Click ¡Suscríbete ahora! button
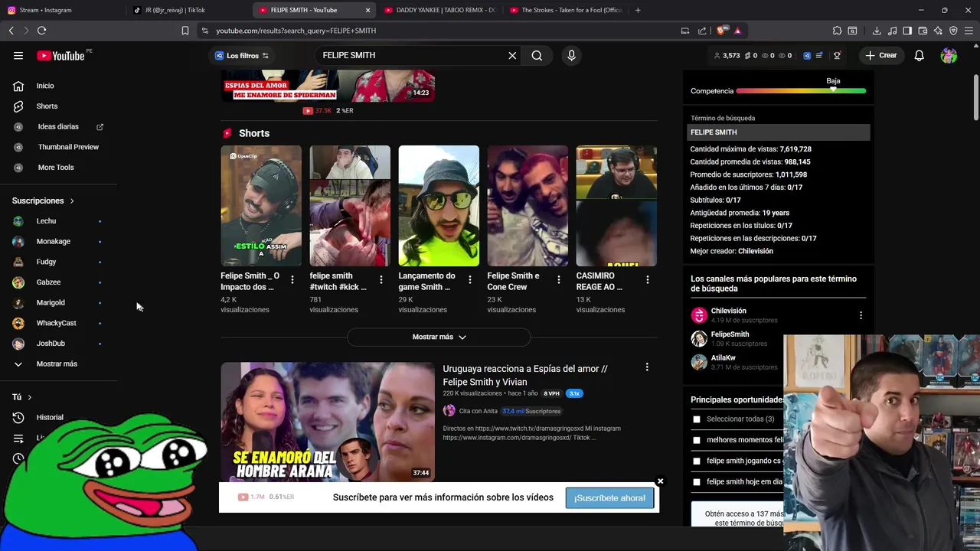980x551 pixels. (x=609, y=498)
